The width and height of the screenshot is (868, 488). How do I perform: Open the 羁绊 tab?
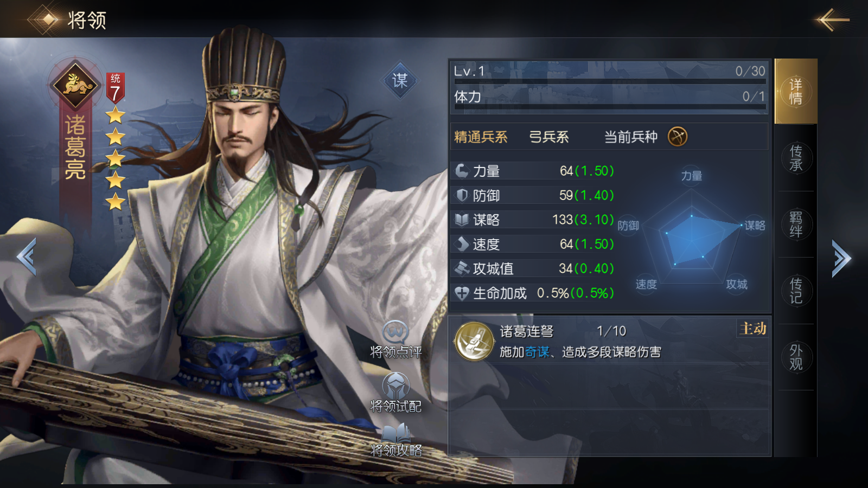[x=796, y=224]
